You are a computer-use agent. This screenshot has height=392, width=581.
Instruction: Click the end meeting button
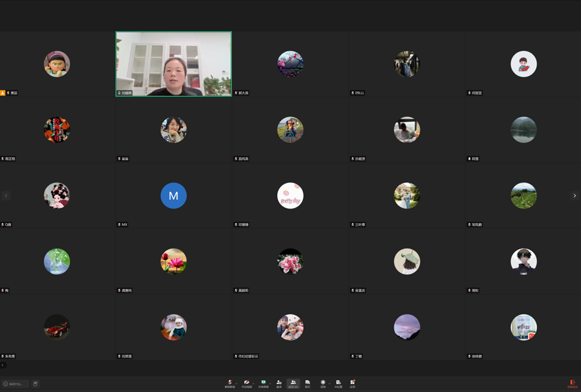pyautogui.click(x=572, y=383)
